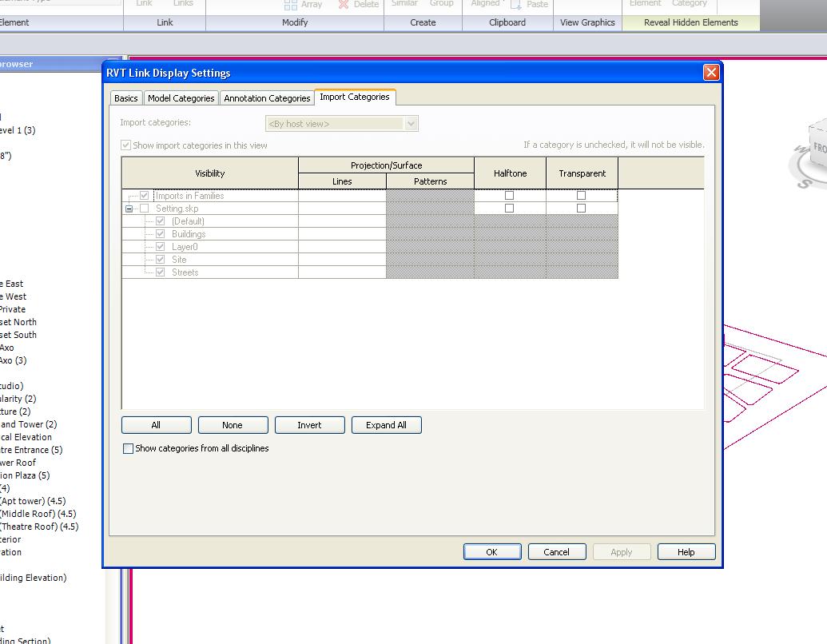This screenshot has height=644, width=827.
Task: Toggle the (Default) layer checkbox
Action: pyautogui.click(x=161, y=221)
